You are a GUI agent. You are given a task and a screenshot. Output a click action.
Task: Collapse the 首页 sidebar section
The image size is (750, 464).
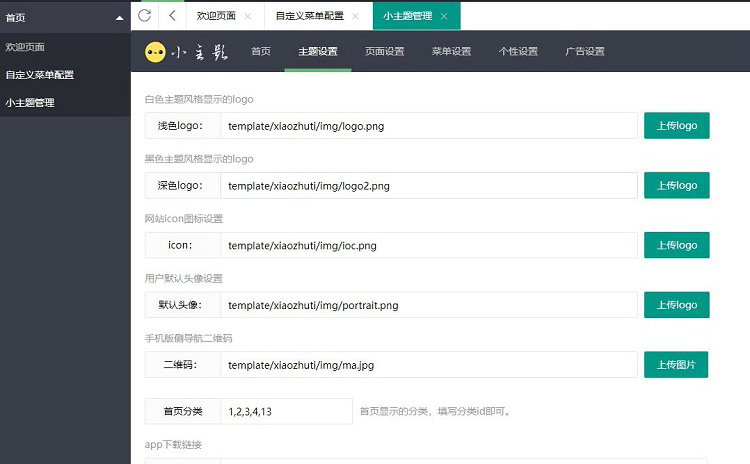tap(120, 18)
